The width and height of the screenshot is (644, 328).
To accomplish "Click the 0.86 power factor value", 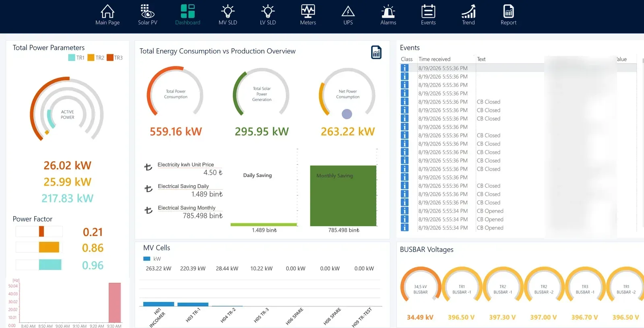I will point(93,248).
